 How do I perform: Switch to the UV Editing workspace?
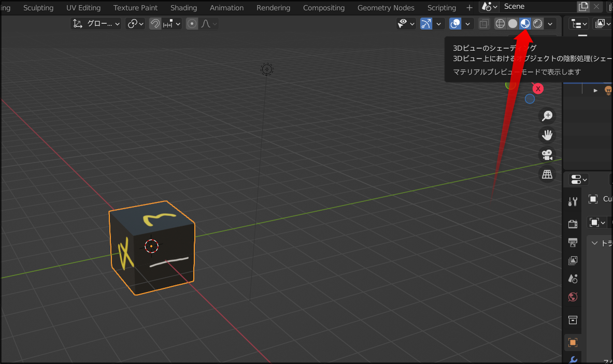[83, 8]
